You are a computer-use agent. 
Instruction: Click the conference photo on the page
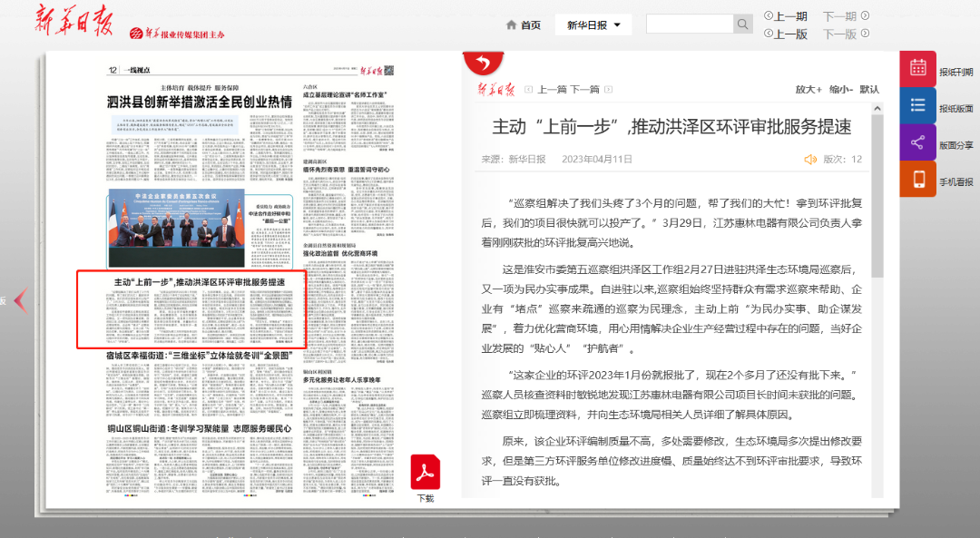(x=176, y=228)
